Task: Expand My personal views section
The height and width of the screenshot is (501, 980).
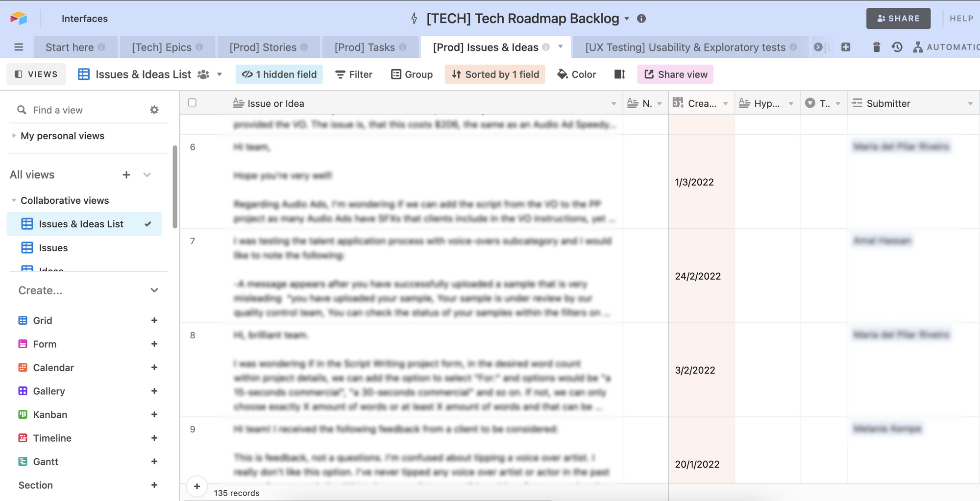Action: (x=14, y=136)
